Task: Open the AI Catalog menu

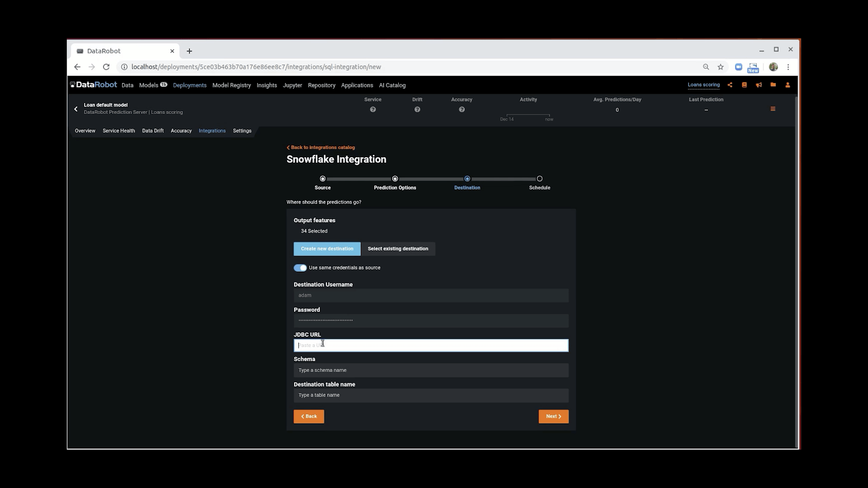Action: pos(392,85)
